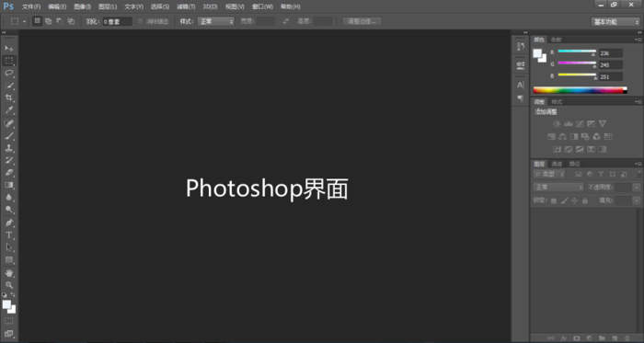This screenshot has width=644, height=343.
Task: Open the 基本功能 workspace switcher dropdown
Action: (615, 22)
